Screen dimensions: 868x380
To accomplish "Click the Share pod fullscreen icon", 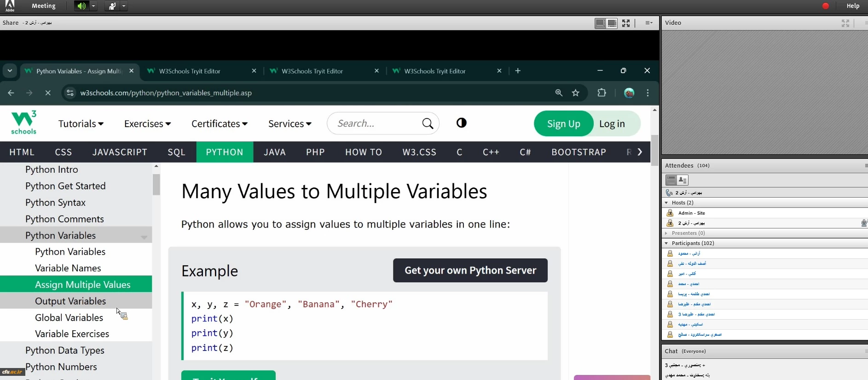I will (626, 23).
